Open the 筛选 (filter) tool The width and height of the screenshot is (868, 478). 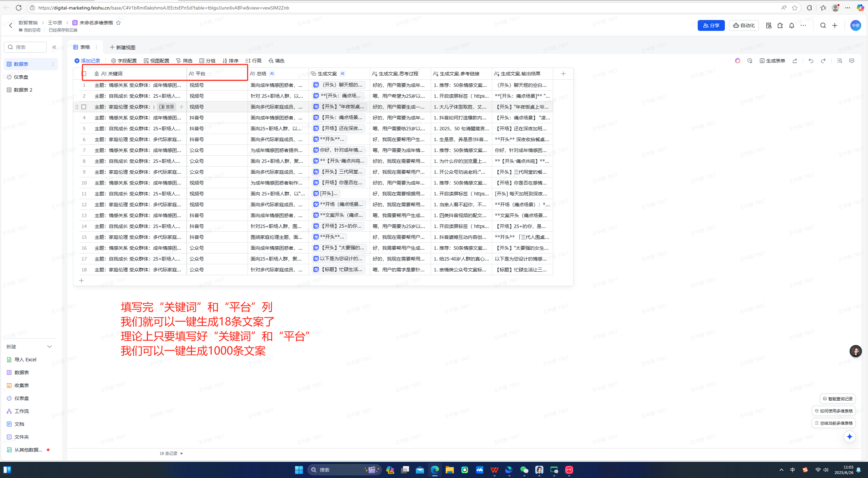click(185, 60)
